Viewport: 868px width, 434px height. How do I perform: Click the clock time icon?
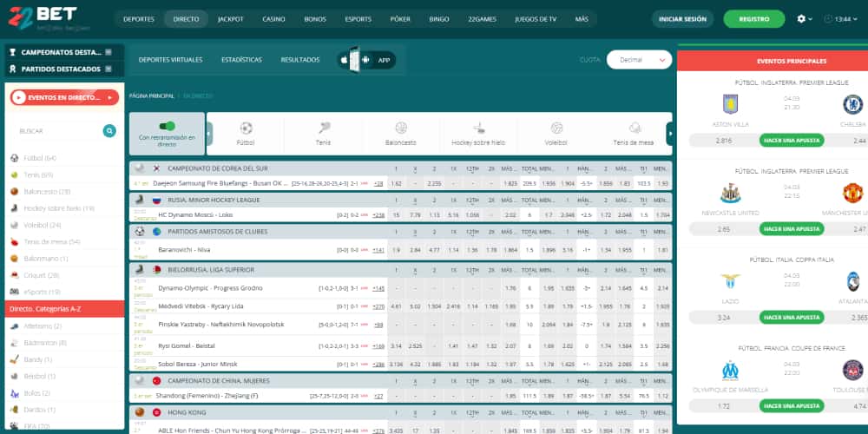click(x=828, y=19)
